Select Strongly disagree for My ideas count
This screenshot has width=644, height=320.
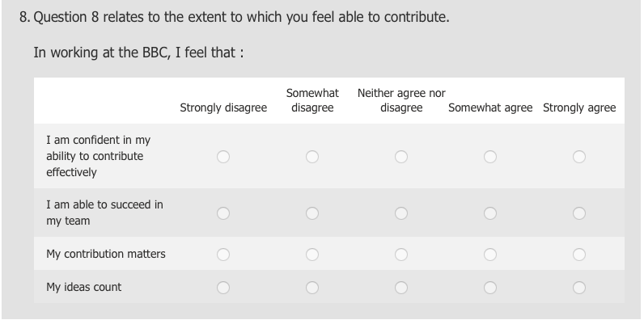(x=223, y=288)
